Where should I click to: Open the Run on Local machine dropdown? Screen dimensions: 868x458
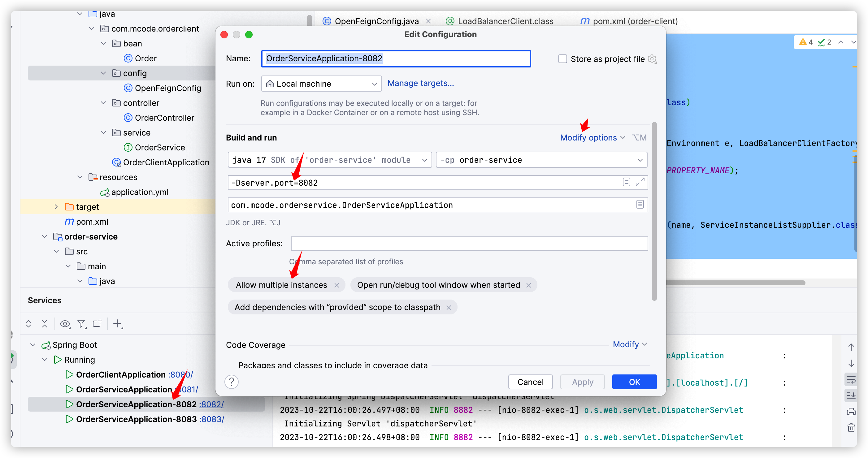pos(321,84)
